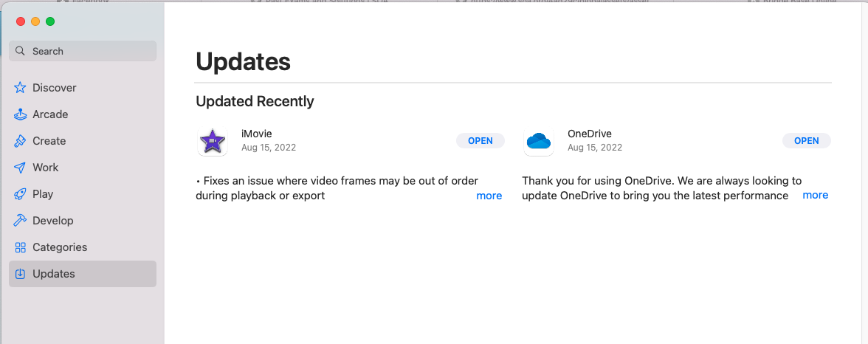Viewport: 868px width, 344px height.
Task: Click the Updates download arrow icon
Action: (x=20, y=274)
